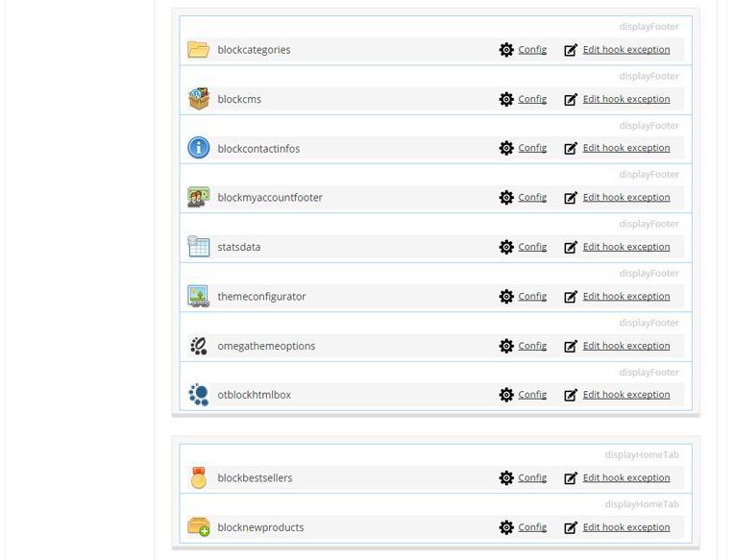Click the edit pencil icon for omegathemeoptions
The width and height of the screenshot is (734, 560).
pyautogui.click(x=571, y=346)
